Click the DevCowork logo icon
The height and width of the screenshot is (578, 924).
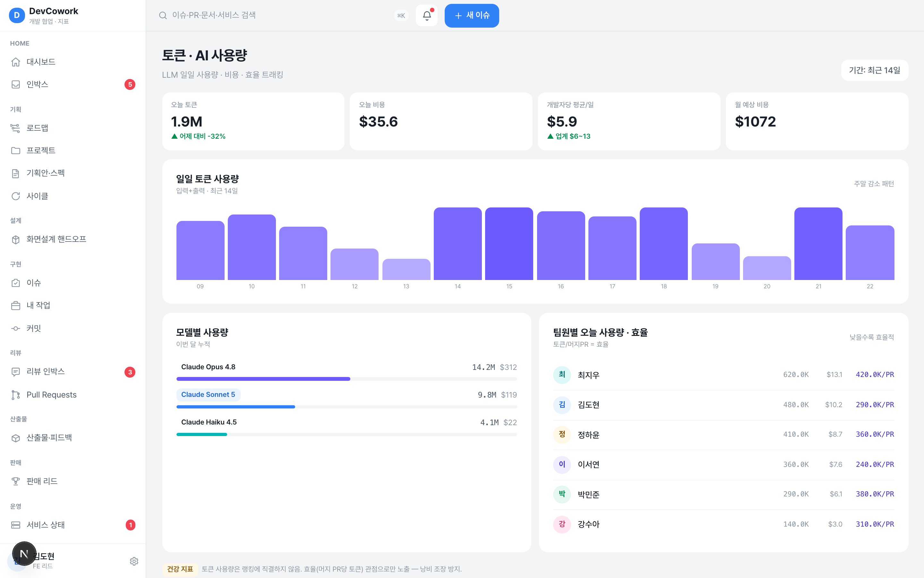pyautogui.click(x=17, y=15)
